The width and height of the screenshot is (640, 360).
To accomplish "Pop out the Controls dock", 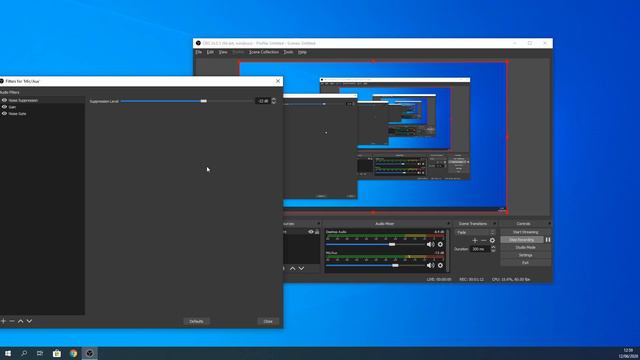I will [549, 224].
